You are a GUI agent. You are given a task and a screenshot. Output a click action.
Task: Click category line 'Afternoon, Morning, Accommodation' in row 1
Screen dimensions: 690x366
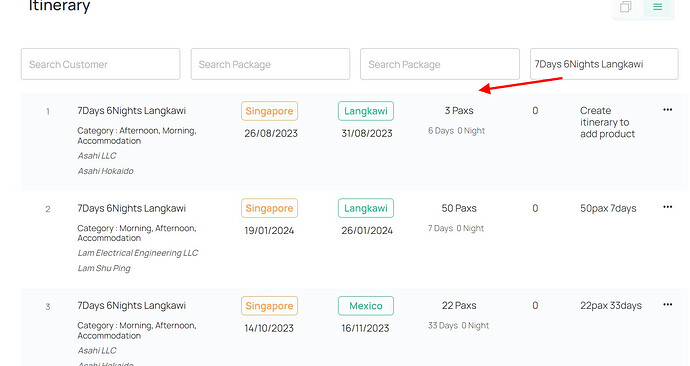pos(137,135)
